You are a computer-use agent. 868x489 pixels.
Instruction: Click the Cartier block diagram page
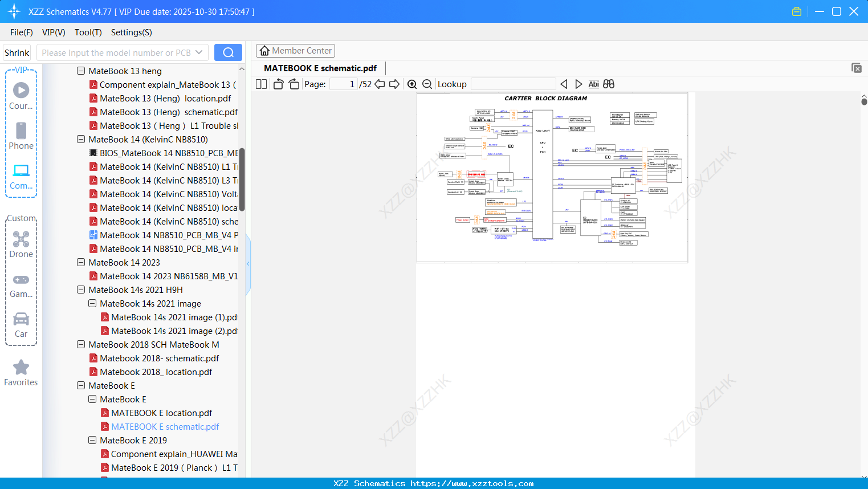click(x=552, y=178)
